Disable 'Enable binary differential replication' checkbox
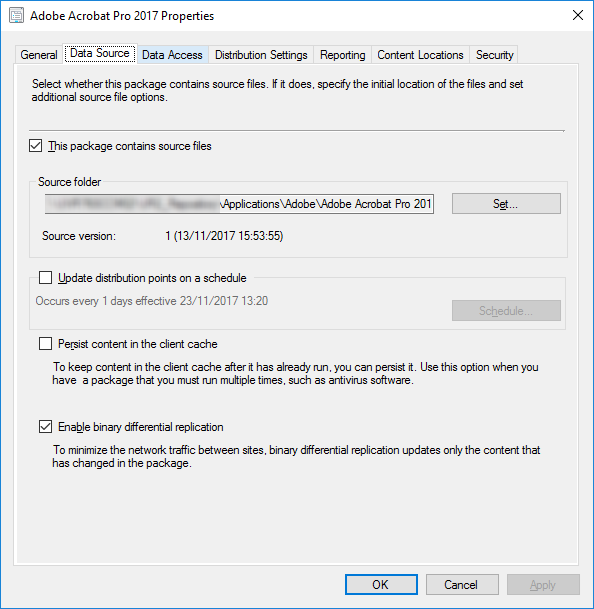Image resolution: width=594 pixels, height=609 pixels. (x=45, y=426)
